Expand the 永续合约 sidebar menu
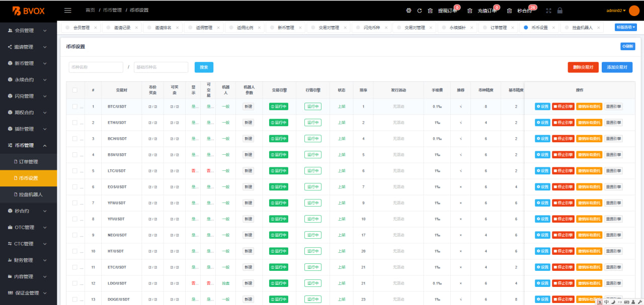 pos(29,79)
